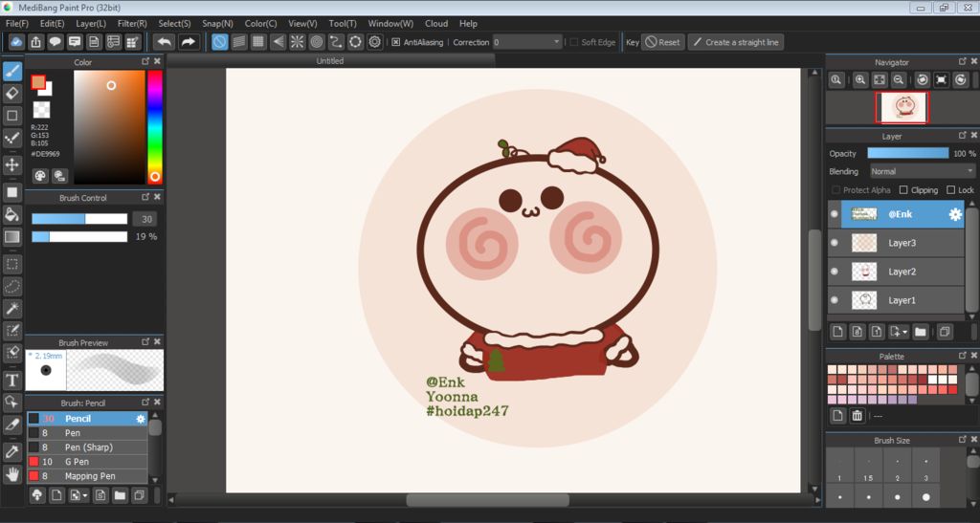This screenshot has width=980, height=523.
Task: Turn snap off with the circle-slash icon
Action: coord(219,42)
